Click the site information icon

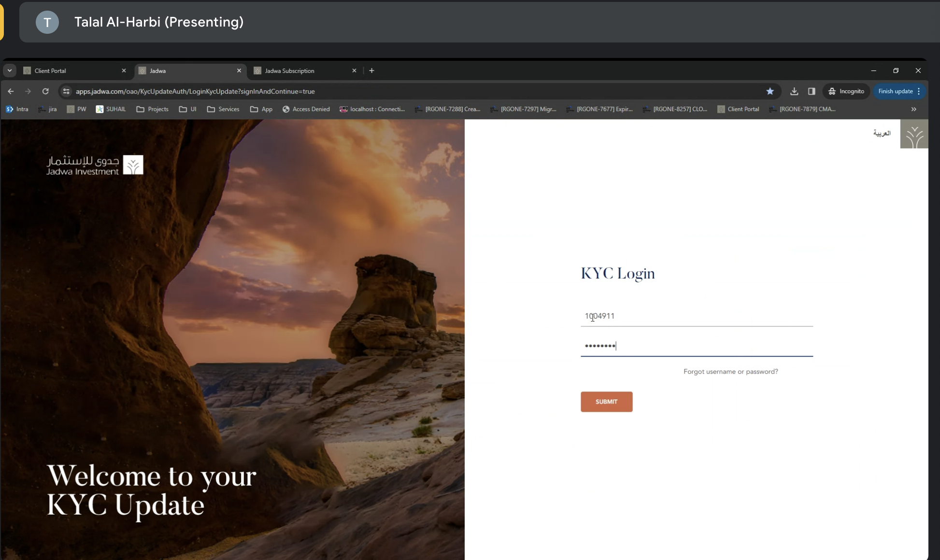[67, 91]
